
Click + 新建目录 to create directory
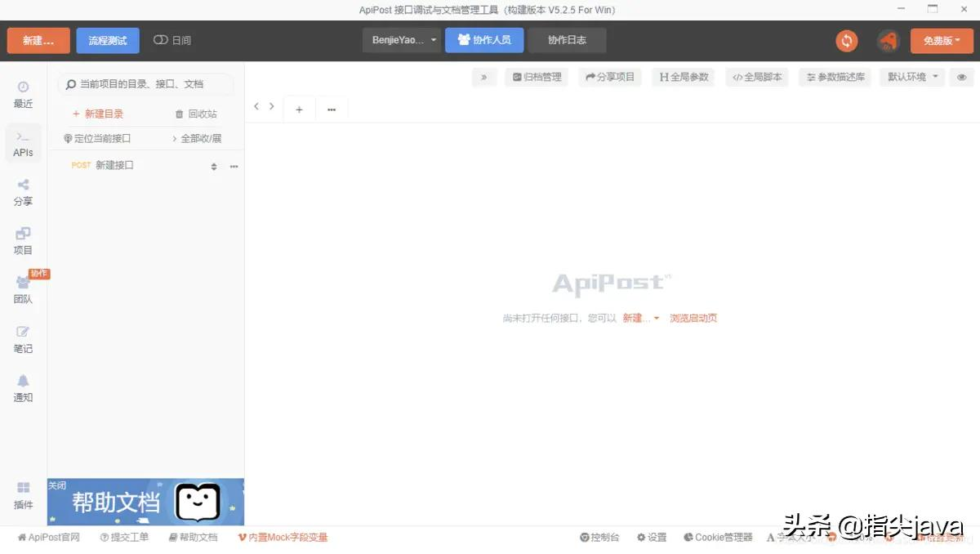pyautogui.click(x=98, y=114)
